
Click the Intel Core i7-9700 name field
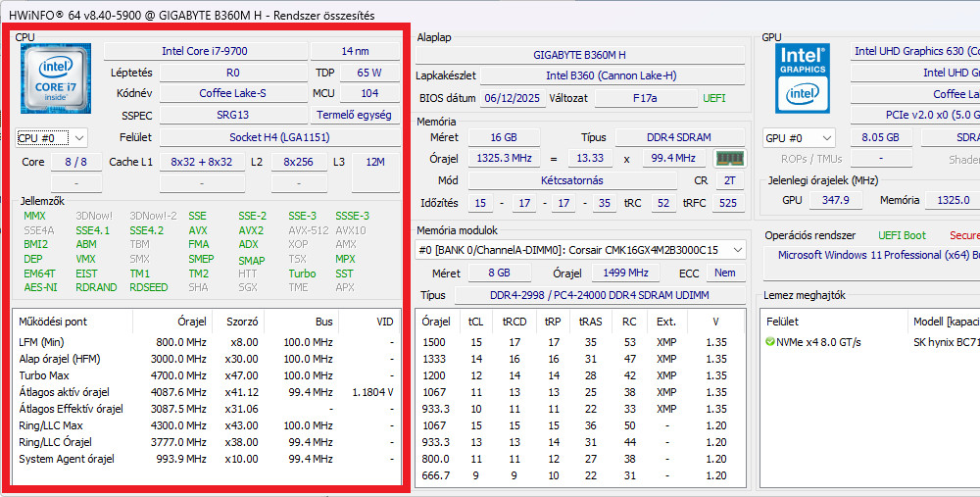(206, 51)
